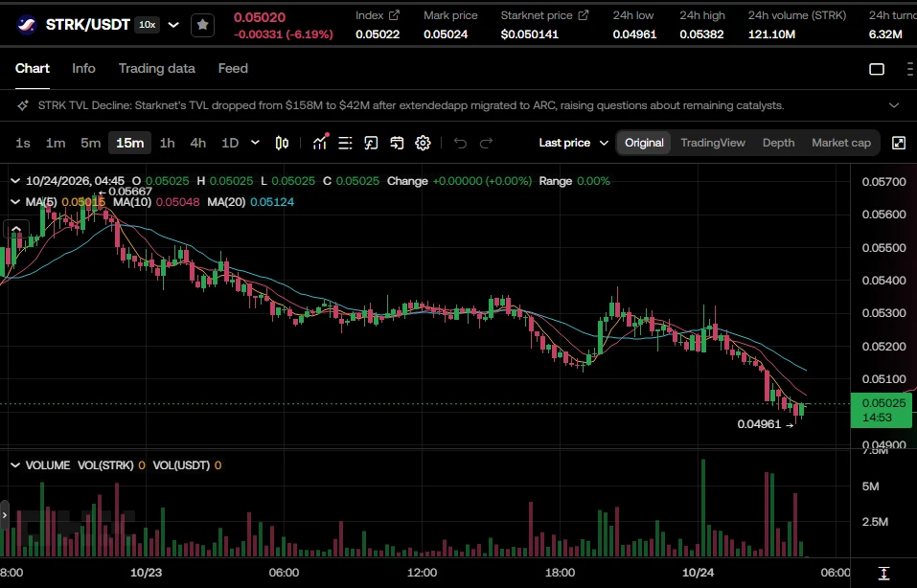Collapse the MA indicator row chevron
Screen dimensions: 917x588
tap(15, 202)
